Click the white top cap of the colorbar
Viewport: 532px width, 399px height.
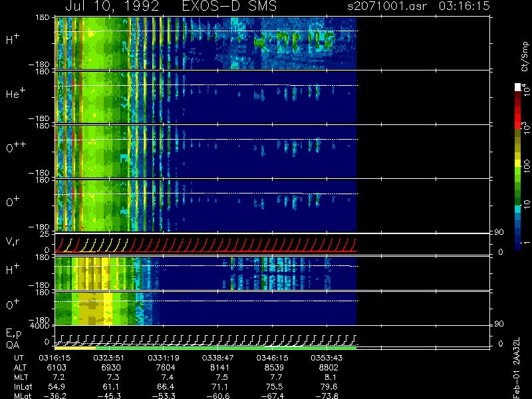click(x=518, y=87)
